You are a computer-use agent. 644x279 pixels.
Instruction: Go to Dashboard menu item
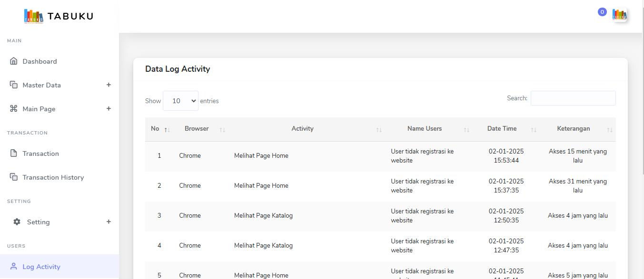(40, 61)
